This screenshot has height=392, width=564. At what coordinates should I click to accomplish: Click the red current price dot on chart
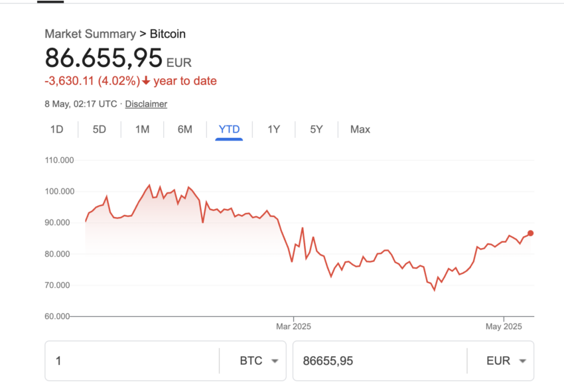click(x=530, y=233)
